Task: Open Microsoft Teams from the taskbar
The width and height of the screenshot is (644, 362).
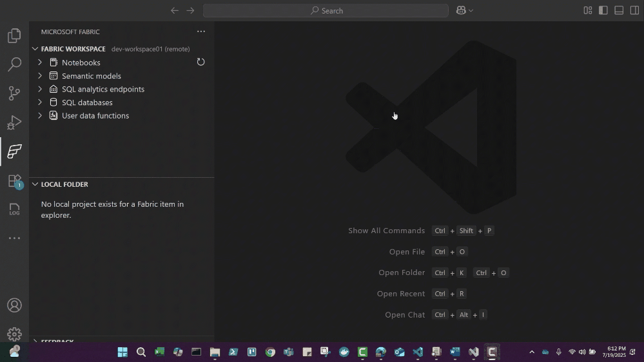Action: coord(289,352)
